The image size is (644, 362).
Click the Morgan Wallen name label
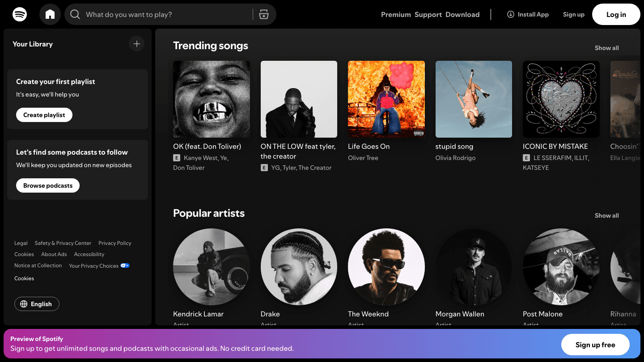tap(460, 314)
